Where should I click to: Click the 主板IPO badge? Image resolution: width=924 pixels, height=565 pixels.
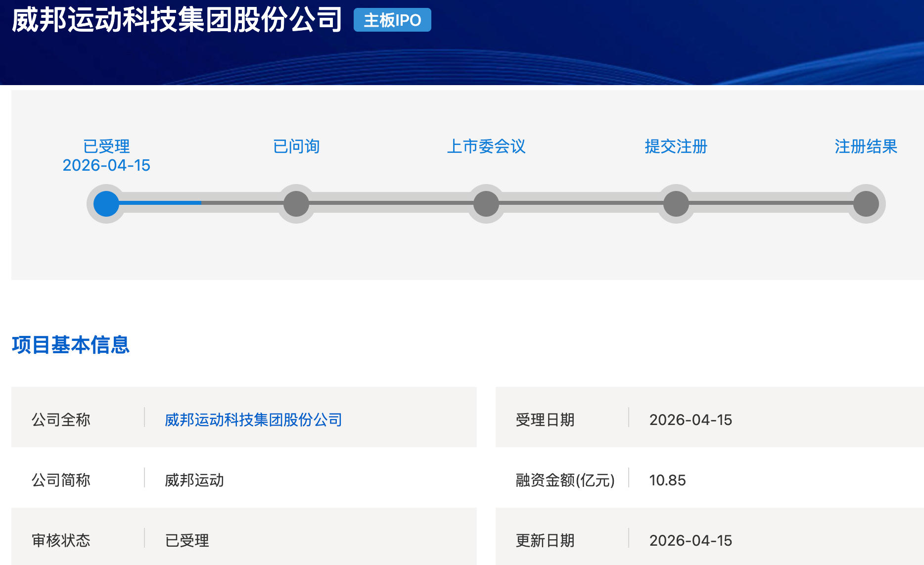pos(392,20)
